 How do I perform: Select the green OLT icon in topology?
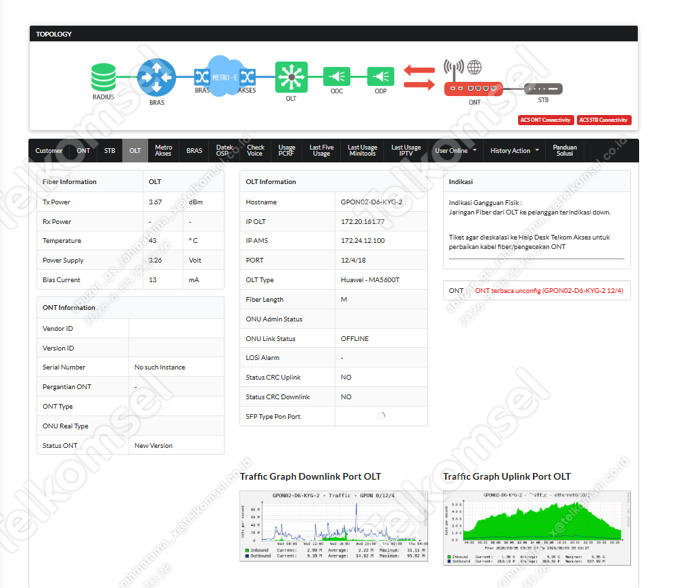coord(291,77)
